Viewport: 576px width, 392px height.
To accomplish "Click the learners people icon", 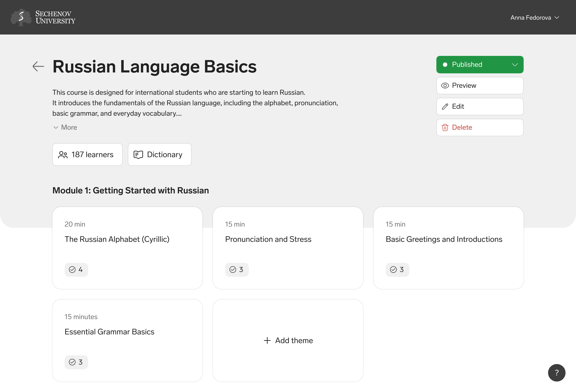I will (x=63, y=155).
